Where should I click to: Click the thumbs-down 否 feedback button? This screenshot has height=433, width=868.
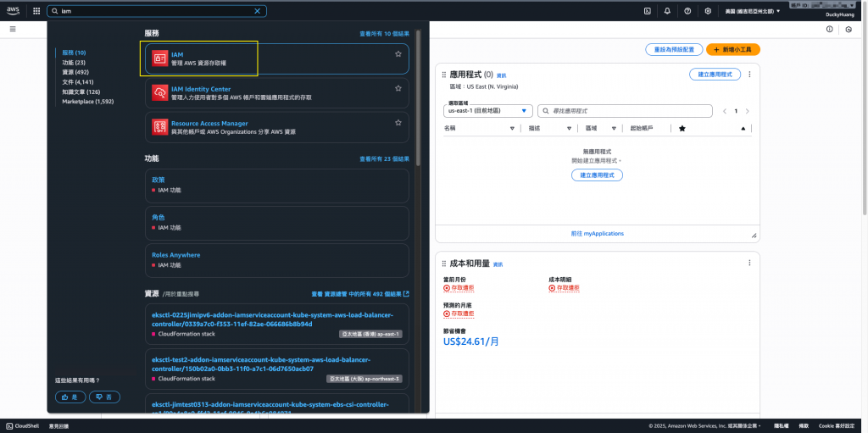(104, 397)
